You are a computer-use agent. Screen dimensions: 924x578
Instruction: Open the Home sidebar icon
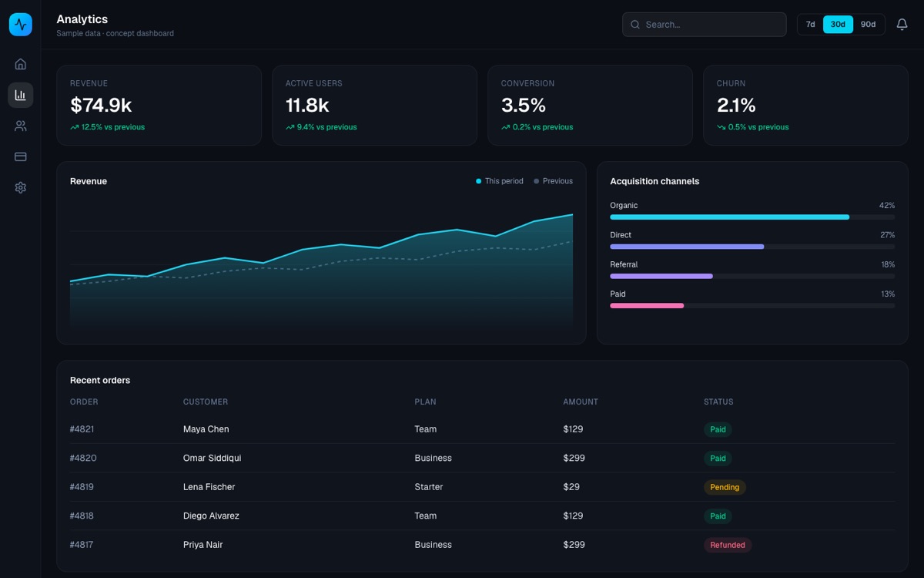pyautogui.click(x=21, y=64)
